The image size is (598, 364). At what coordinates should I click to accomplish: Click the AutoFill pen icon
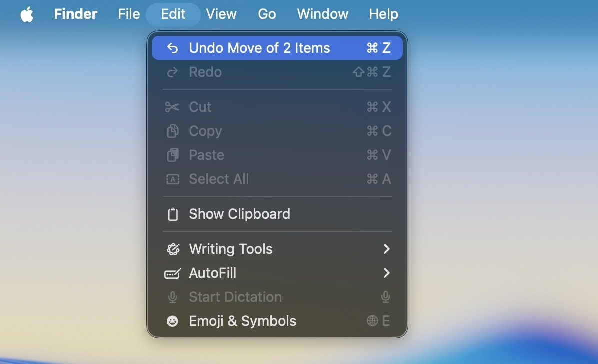[172, 273]
